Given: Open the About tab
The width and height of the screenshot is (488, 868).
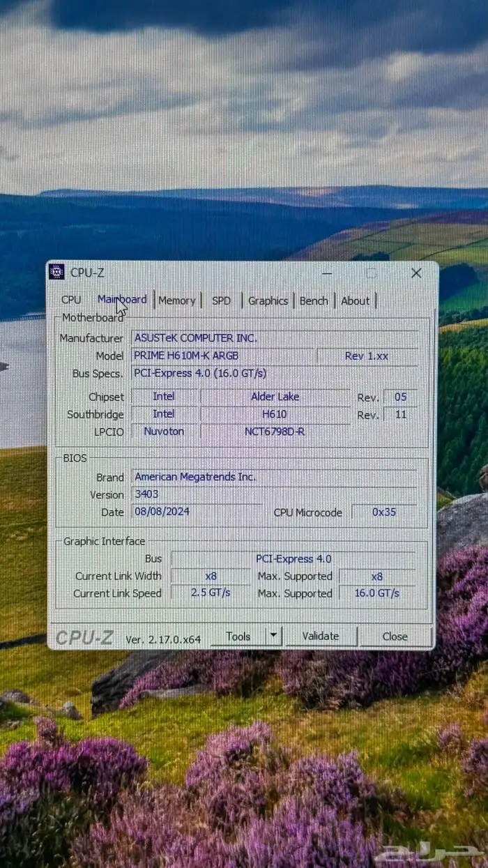Looking at the screenshot, I should (356, 300).
